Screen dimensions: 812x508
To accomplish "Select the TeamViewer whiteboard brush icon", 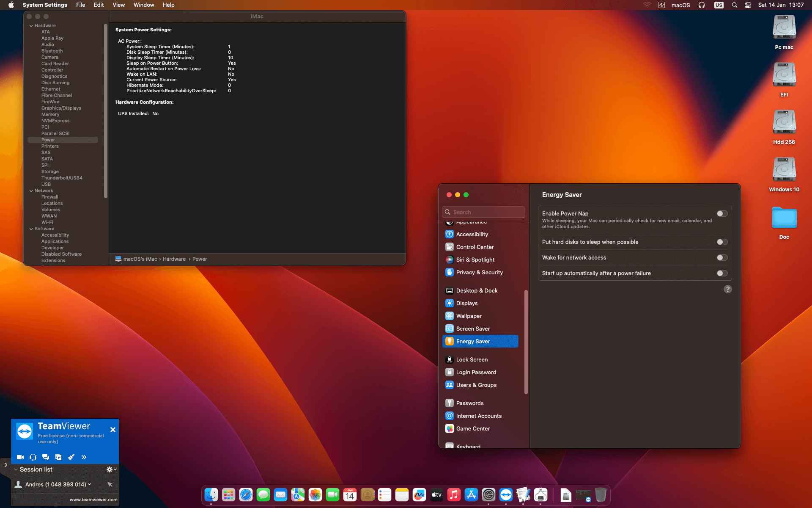I will coord(71,457).
